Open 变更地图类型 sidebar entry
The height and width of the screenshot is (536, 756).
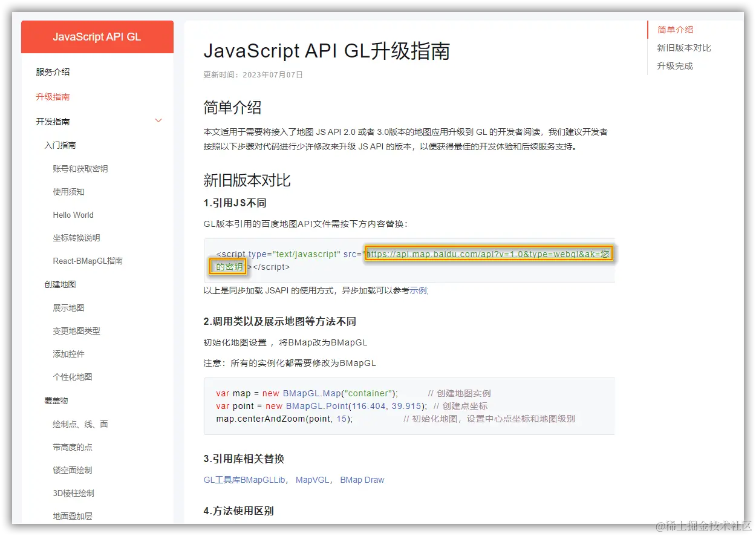(76, 331)
